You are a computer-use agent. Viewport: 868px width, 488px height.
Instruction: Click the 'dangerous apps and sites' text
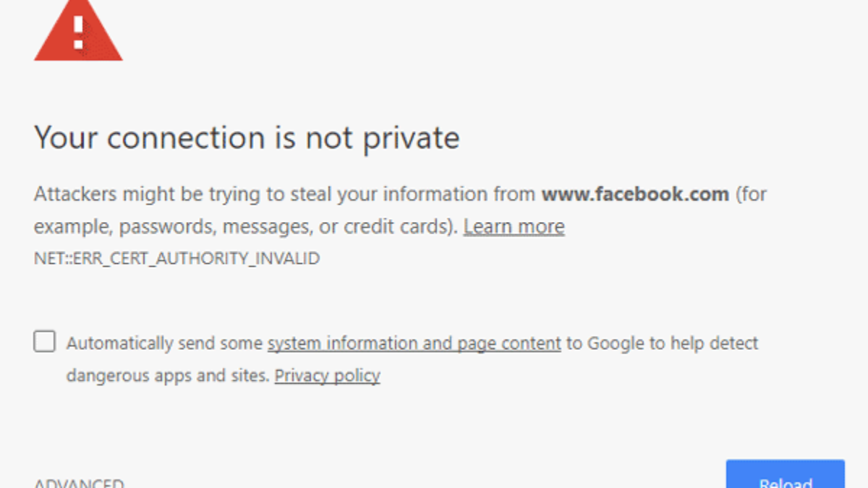(x=168, y=376)
